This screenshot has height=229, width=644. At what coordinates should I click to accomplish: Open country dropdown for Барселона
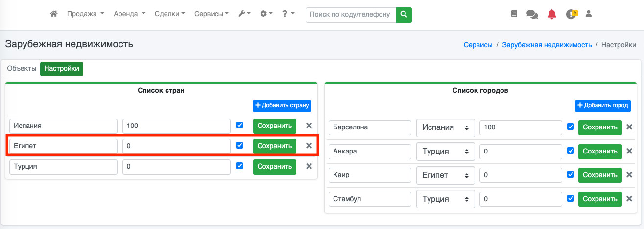[x=445, y=127]
